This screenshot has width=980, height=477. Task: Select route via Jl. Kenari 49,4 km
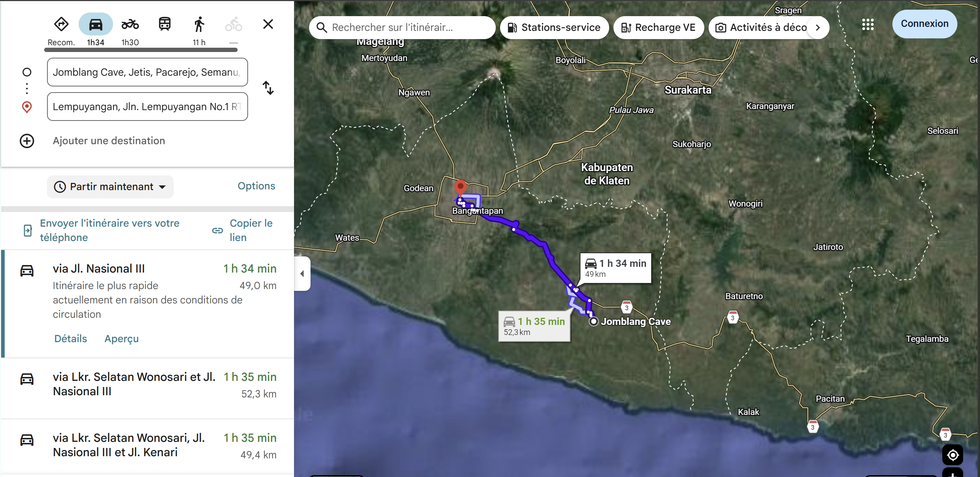click(x=147, y=447)
